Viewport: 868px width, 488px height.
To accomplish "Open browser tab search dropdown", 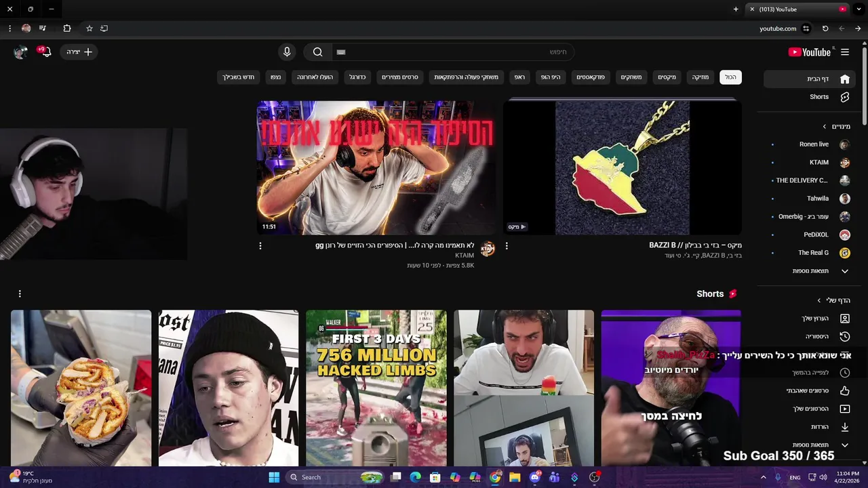I will coord(859,9).
